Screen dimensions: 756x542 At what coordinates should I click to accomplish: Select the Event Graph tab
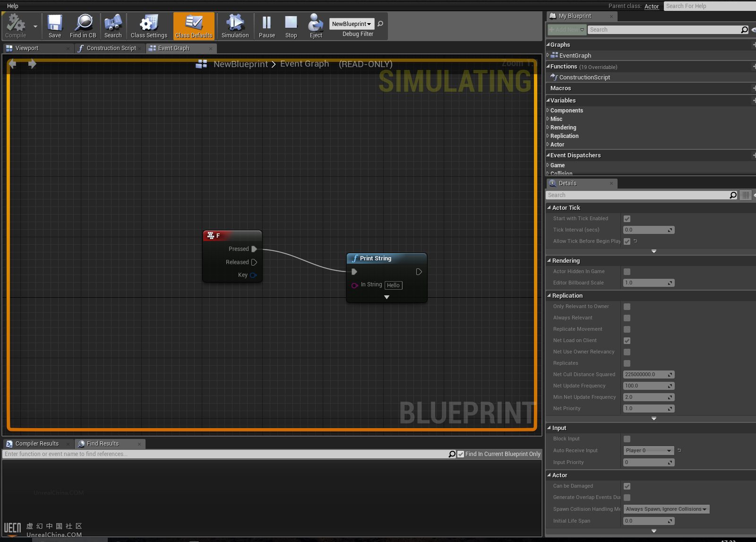tap(181, 48)
